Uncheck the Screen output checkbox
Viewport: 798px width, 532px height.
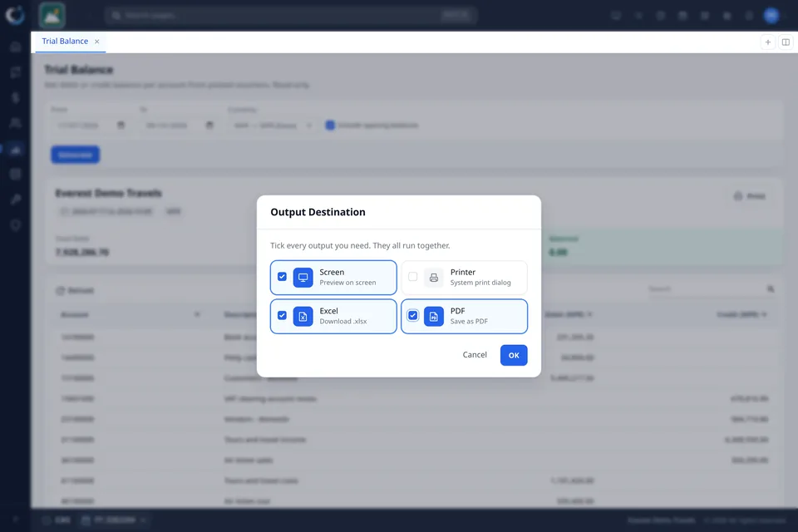pyautogui.click(x=282, y=277)
